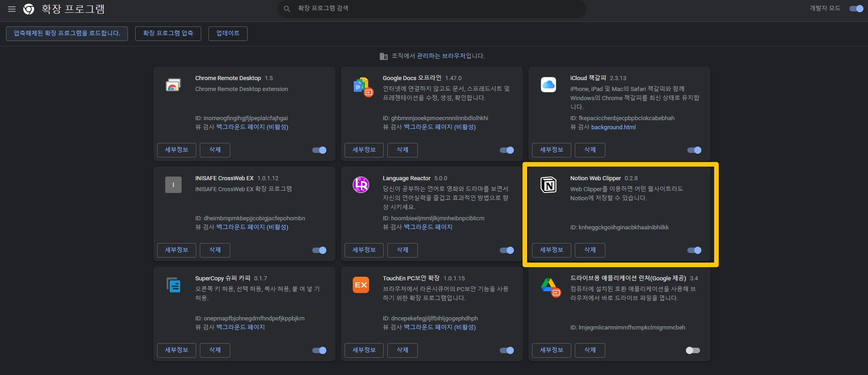Disable SuperCopy 슈퍼 카피 toggle
The height and width of the screenshot is (375, 868).
[320, 350]
